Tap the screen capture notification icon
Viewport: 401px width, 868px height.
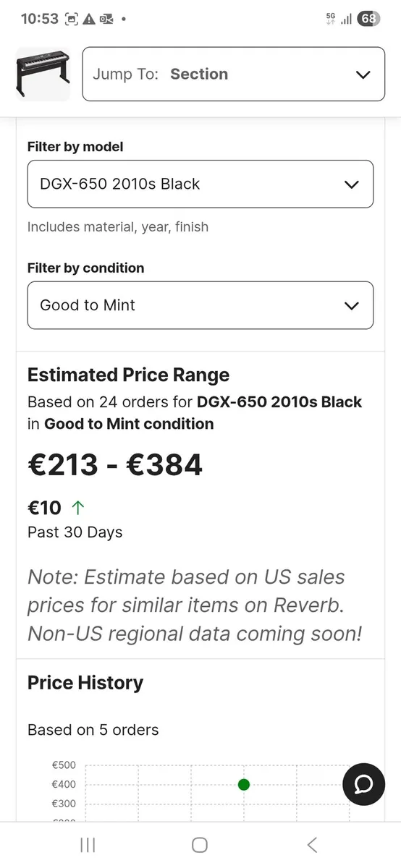tap(72, 20)
